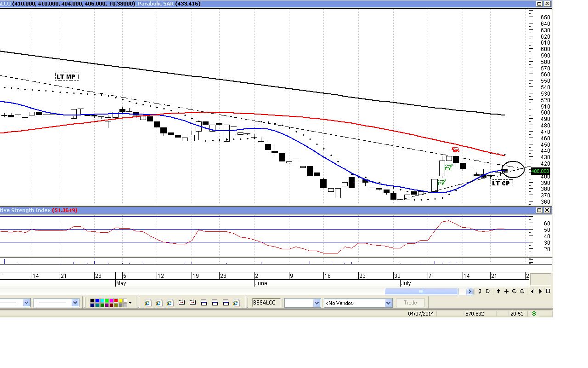Click the green 406.000 price label
This screenshot has height=368, width=588.
click(540, 171)
